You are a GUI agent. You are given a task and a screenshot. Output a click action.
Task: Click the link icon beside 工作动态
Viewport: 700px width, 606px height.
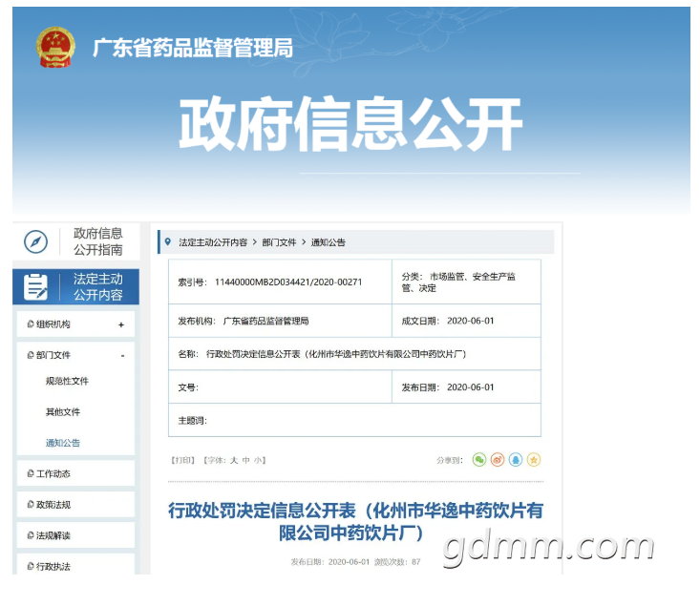[31, 473]
